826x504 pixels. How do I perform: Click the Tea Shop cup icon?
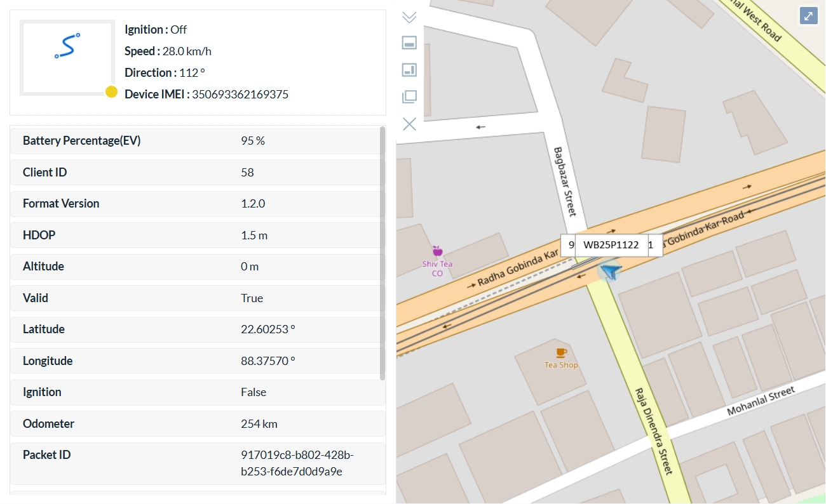click(561, 352)
